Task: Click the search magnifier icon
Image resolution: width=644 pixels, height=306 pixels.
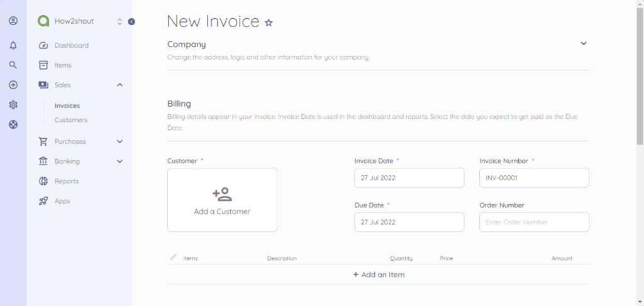Action: (x=13, y=65)
